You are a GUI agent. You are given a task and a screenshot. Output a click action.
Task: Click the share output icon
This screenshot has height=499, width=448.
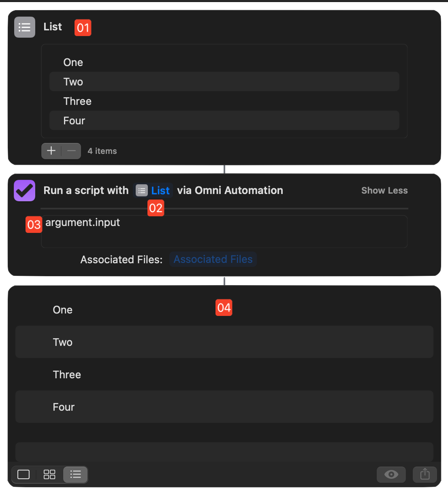click(x=425, y=474)
